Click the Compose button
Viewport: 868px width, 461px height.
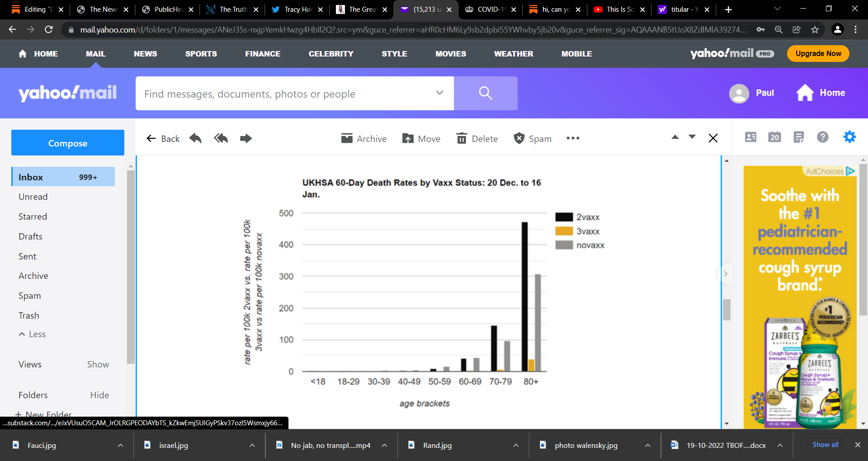pyautogui.click(x=68, y=143)
